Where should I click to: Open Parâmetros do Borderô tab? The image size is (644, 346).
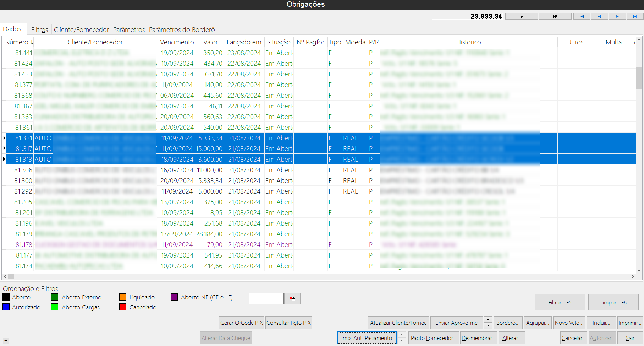182,29
